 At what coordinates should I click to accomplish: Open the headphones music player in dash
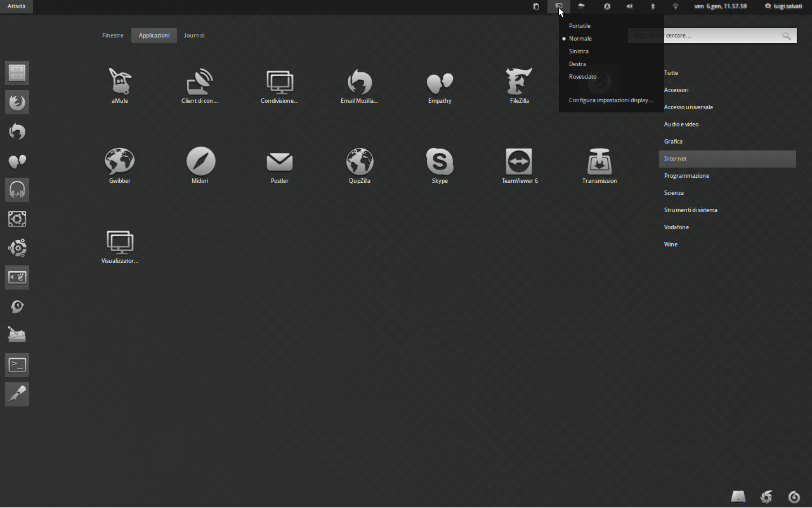pos(17,190)
